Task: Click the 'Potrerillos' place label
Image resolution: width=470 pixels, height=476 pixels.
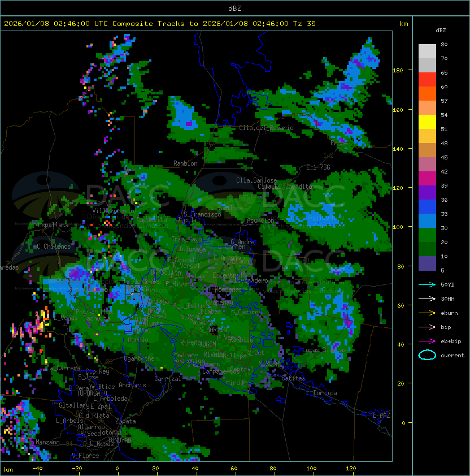Action: 94,312
